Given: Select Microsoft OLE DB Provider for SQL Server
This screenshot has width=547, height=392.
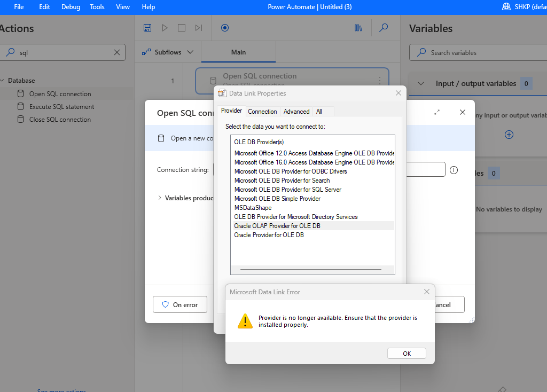Looking at the screenshot, I should click(x=288, y=190).
